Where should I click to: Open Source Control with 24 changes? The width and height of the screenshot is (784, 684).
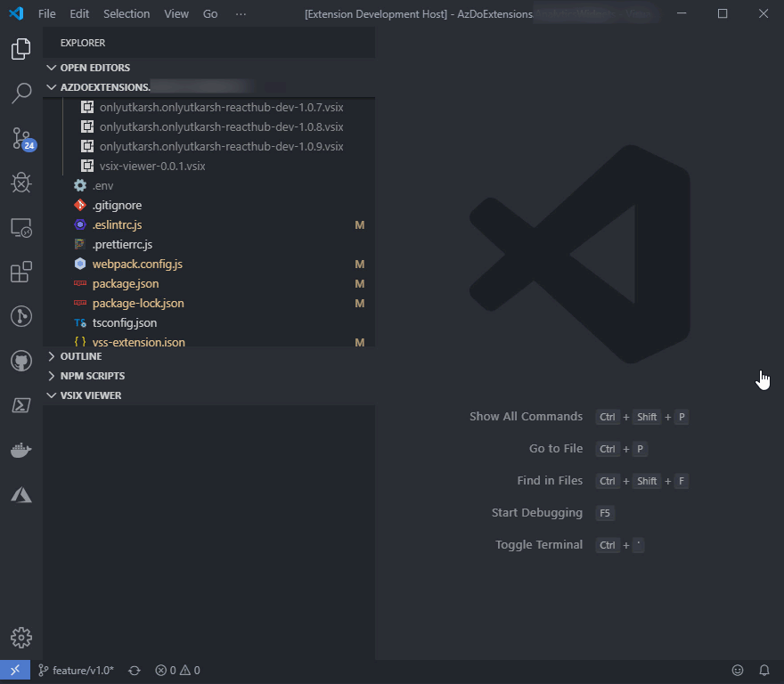22,139
